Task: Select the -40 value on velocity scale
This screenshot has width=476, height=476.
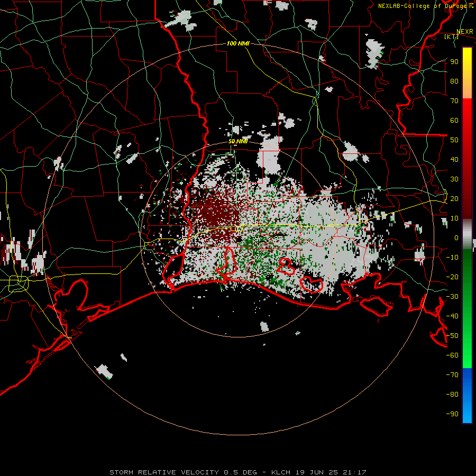Action: coord(452,316)
